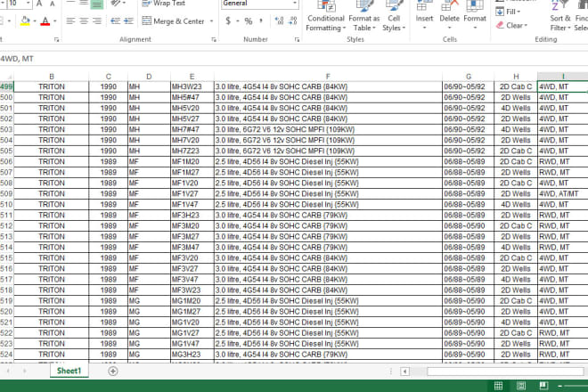This screenshot has height=392, width=588.
Task: Open Conditional Formatting menu
Action: (x=325, y=17)
